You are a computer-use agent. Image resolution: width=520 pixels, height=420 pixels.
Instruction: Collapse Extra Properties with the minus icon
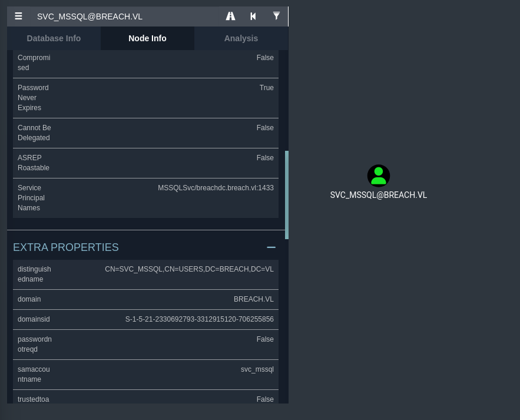[x=271, y=247]
